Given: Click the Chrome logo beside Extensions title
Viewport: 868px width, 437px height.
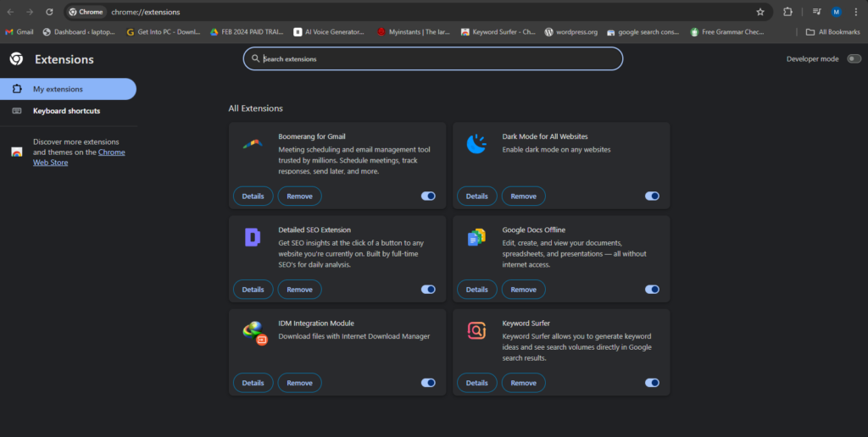Looking at the screenshot, I should (17, 58).
